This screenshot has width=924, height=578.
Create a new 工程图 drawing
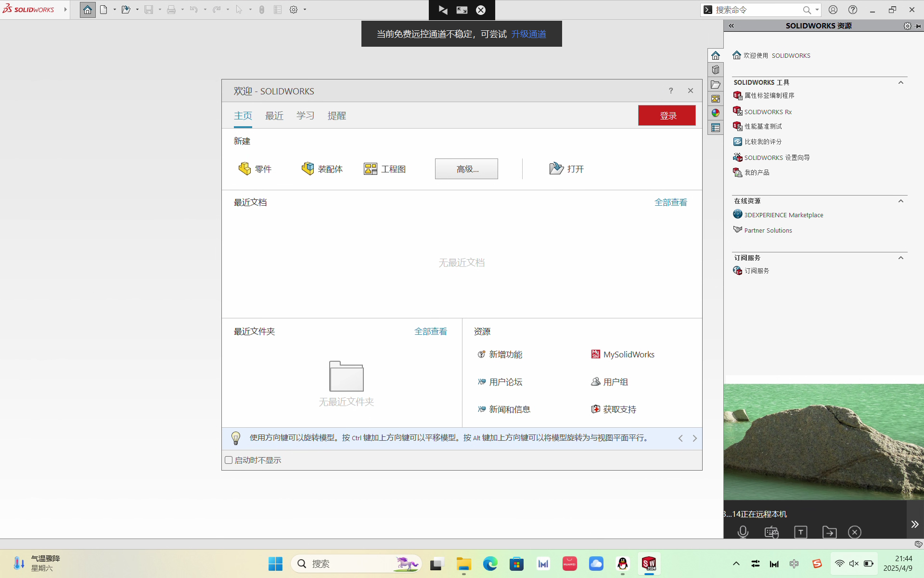[x=385, y=169]
